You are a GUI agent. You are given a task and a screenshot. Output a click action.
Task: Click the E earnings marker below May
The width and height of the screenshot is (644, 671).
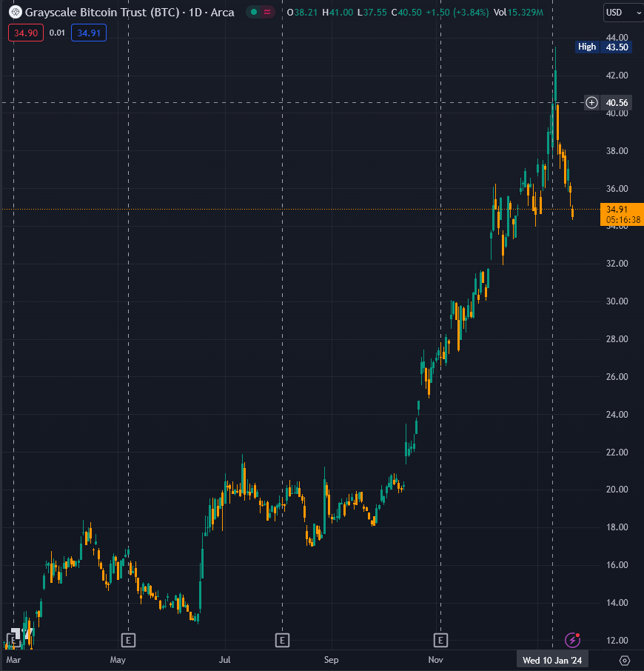[128, 640]
